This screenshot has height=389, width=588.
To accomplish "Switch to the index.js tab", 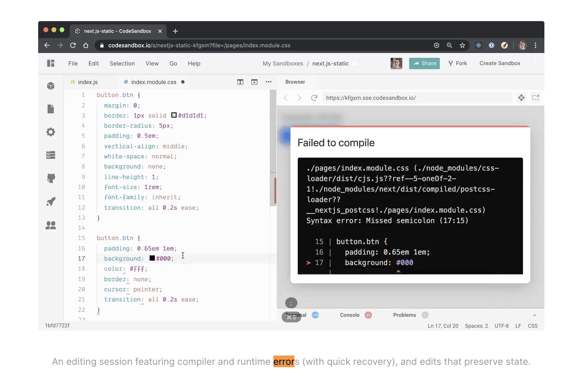I will click(x=88, y=82).
